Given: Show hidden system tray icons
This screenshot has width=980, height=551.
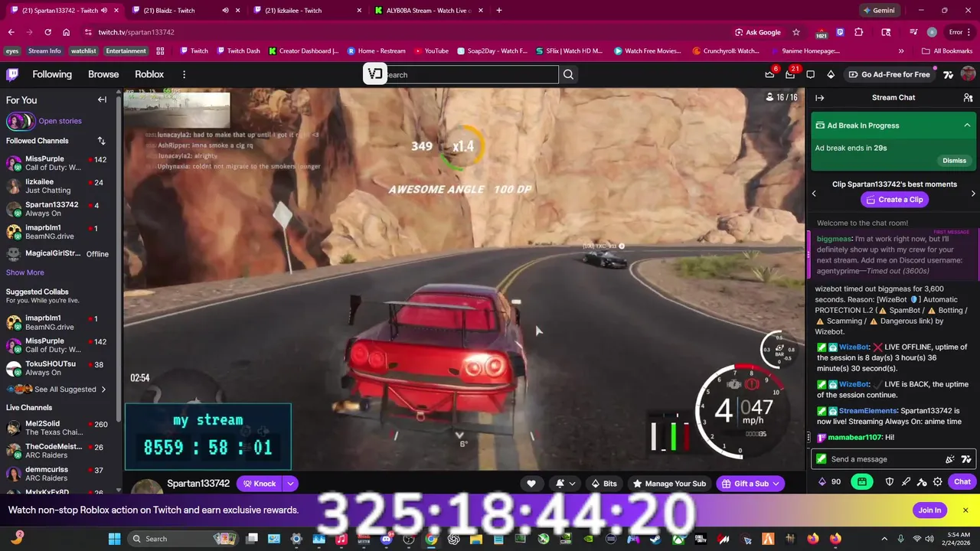Looking at the screenshot, I should (x=884, y=539).
